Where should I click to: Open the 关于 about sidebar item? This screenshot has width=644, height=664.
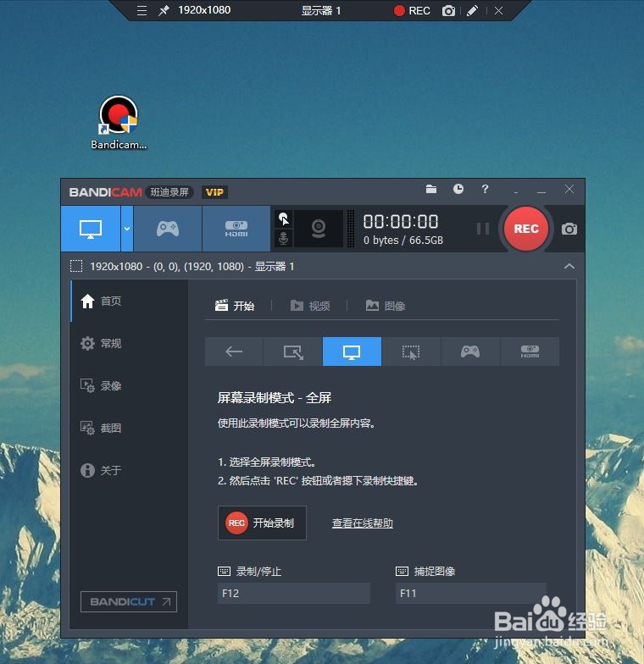point(129,470)
